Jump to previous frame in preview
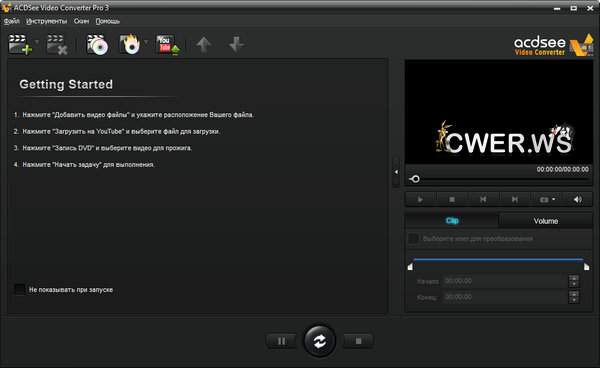This screenshot has height=368, width=600. pyautogui.click(x=483, y=199)
